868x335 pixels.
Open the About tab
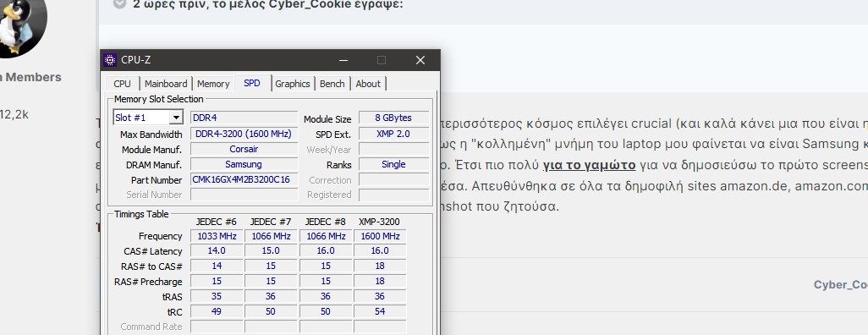[368, 84]
